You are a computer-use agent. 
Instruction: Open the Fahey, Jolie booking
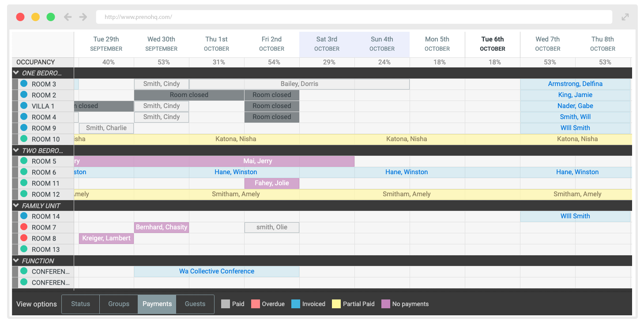point(272,183)
